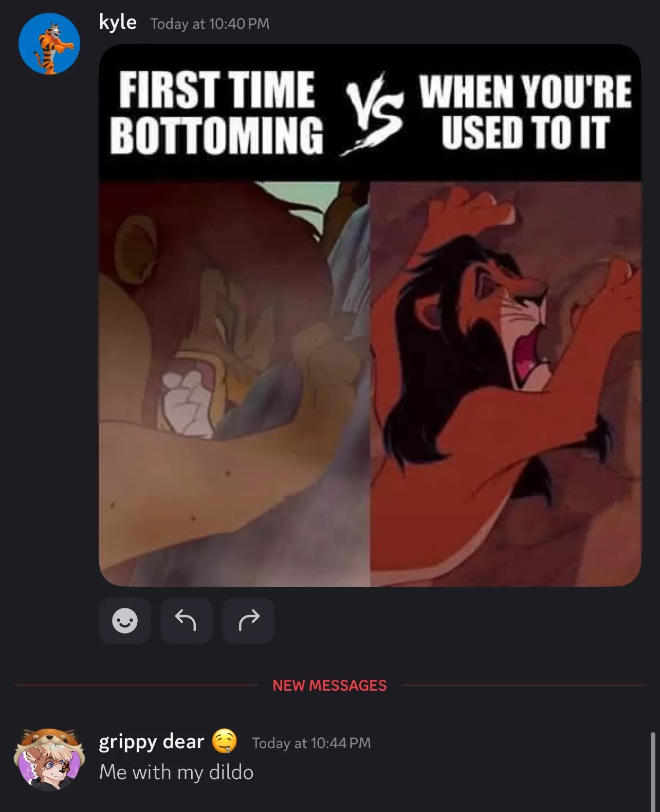Click the red divider line left of NEW MESSAGES

(x=136, y=685)
